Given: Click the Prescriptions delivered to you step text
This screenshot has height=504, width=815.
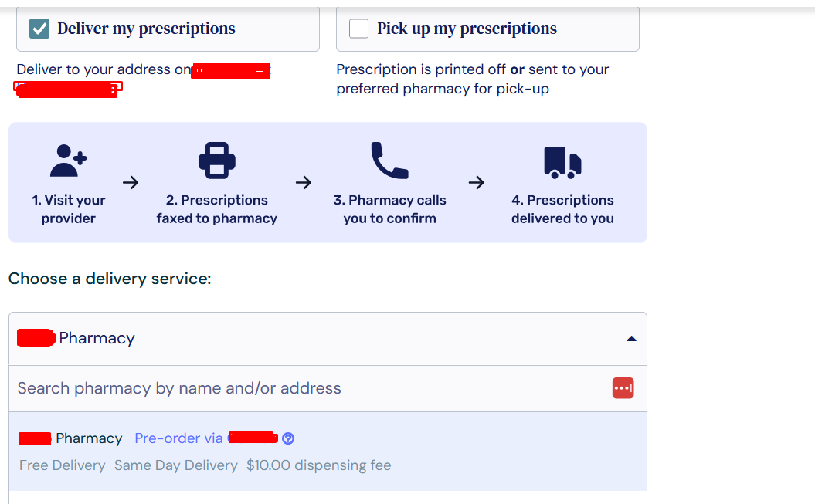Looking at the screenshot, I should pos(562,209).
